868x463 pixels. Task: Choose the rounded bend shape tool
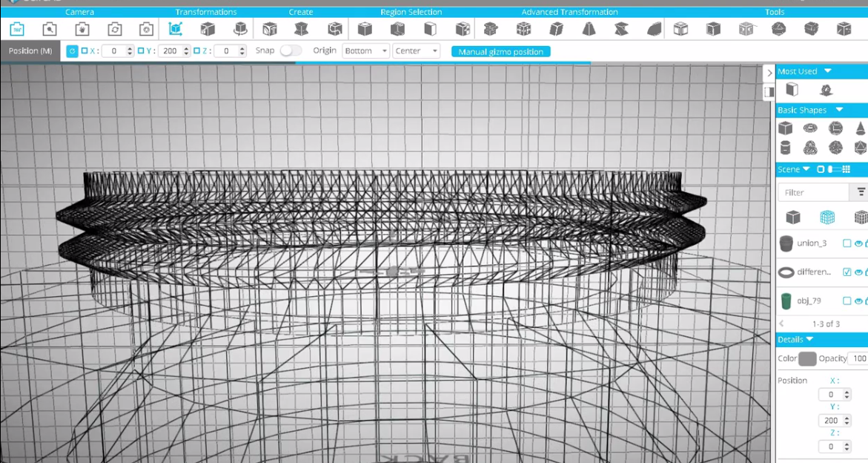(x=655, y=29)
